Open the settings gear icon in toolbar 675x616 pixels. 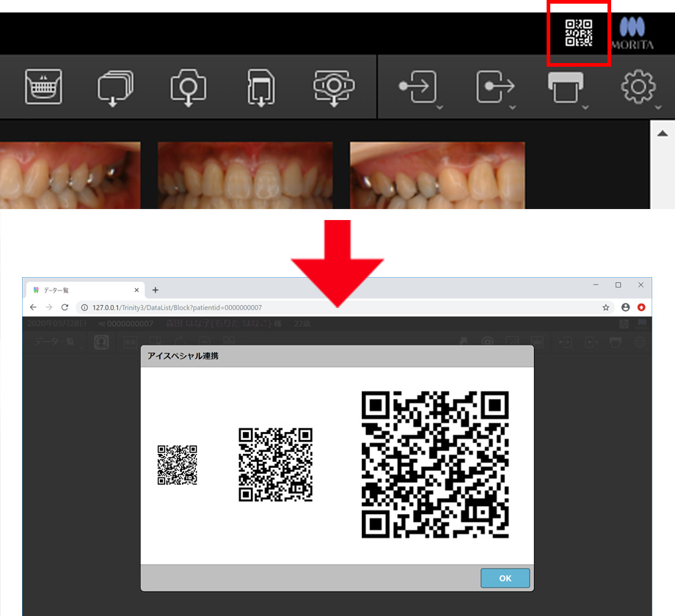[x=638, y=87]
